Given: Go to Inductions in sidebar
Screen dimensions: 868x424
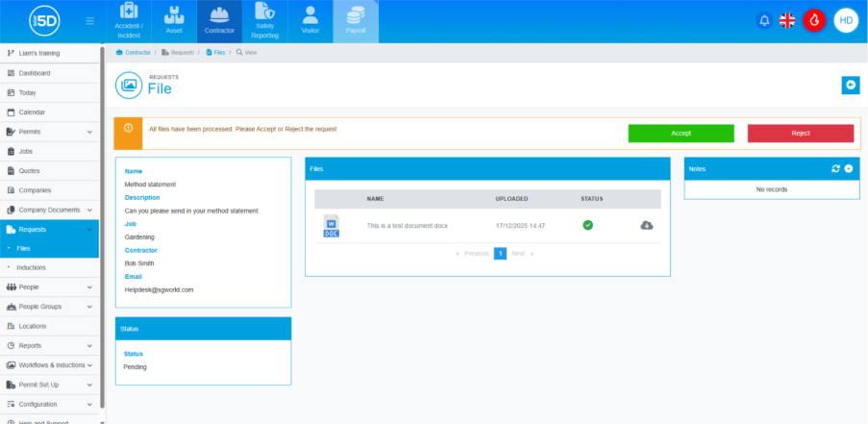Looking at the screenshot, I should [31, 267].
